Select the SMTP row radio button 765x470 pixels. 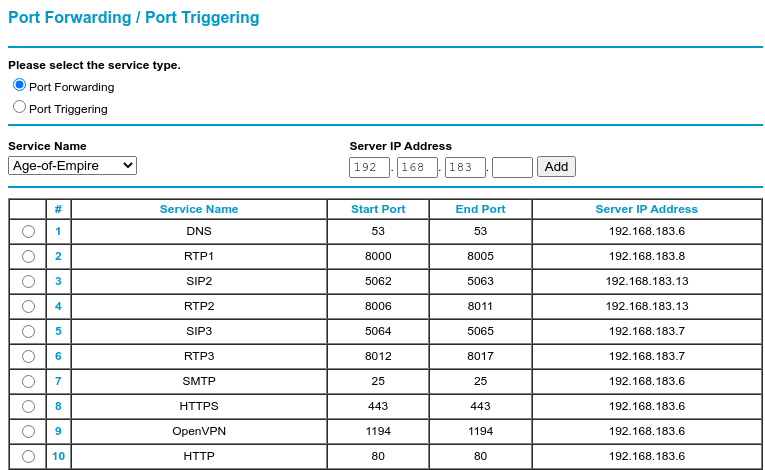point(28,381)
